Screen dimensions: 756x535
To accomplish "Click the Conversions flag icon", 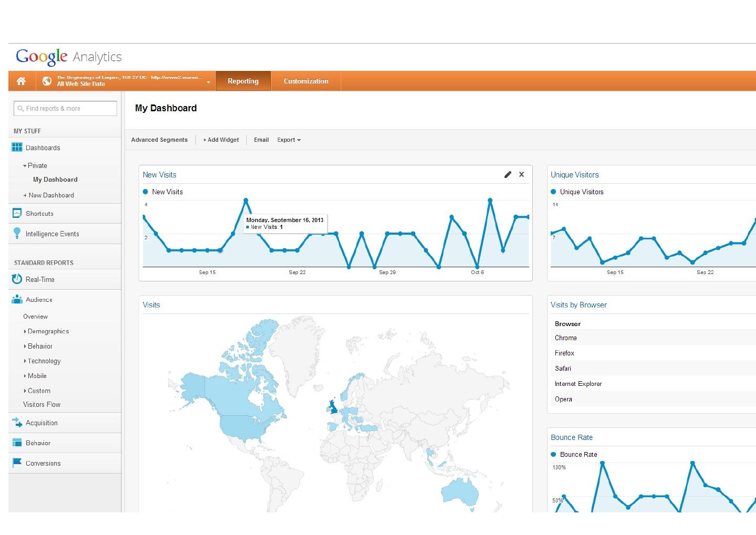I will [x=17, y=463].
